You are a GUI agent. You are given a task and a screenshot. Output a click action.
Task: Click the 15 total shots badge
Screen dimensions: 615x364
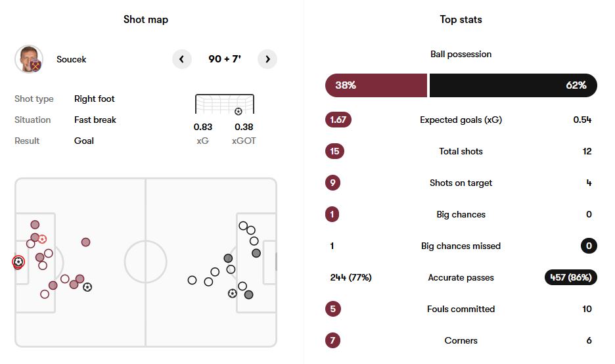coord(334,151)
